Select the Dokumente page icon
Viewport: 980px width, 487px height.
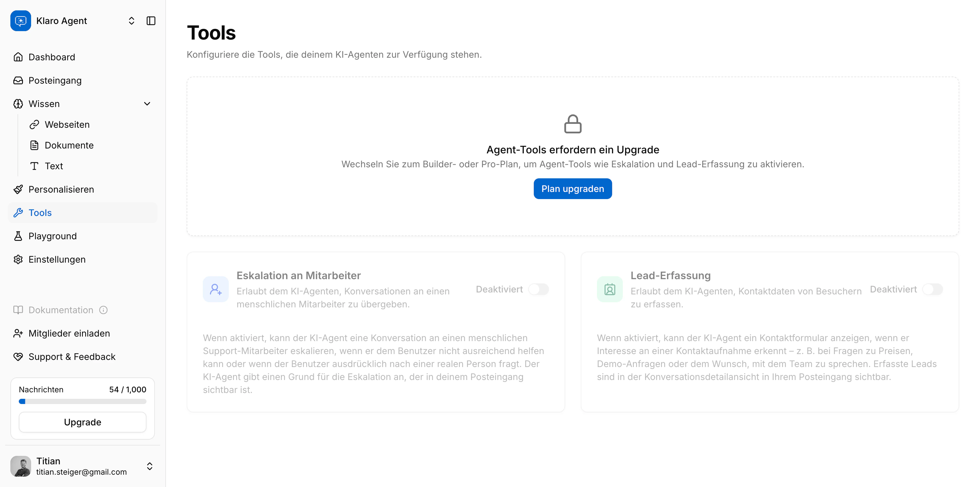[35, 145]
